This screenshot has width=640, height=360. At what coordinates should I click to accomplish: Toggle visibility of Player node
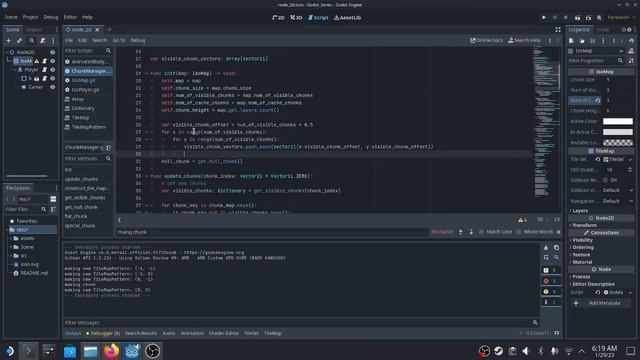pyautogui.click(x=53, y=70)
